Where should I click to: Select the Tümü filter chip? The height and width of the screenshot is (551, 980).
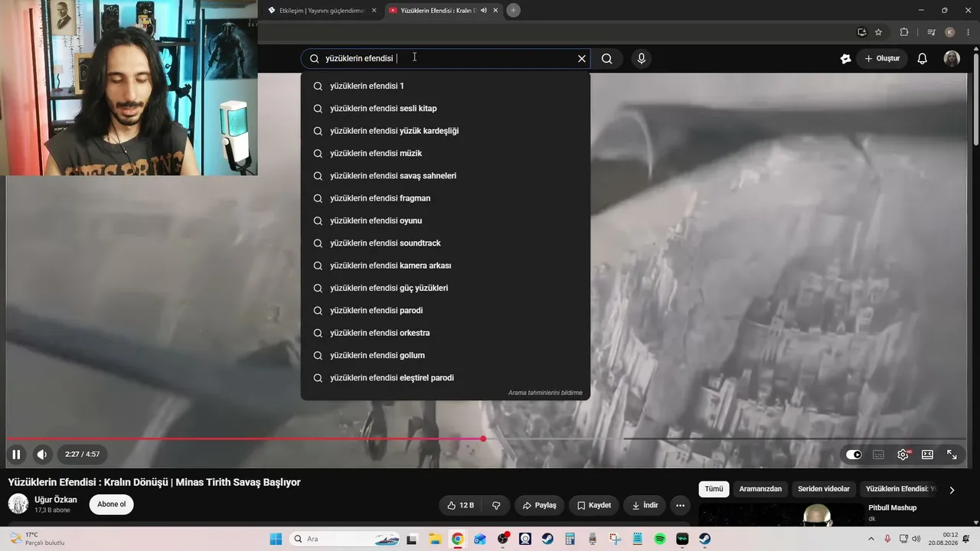714,489
